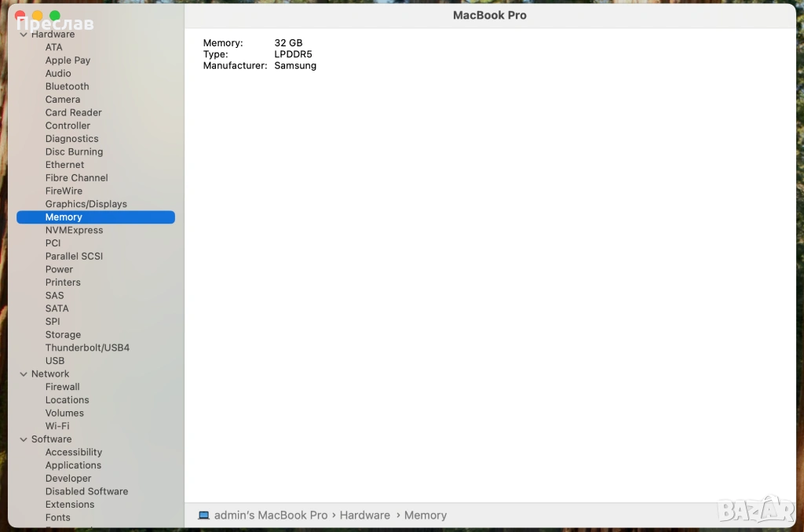The width and height of the screenshot is (804, 532).
Task: Click the Memory breadcrumb in path bar
Action: click(425, 516)
